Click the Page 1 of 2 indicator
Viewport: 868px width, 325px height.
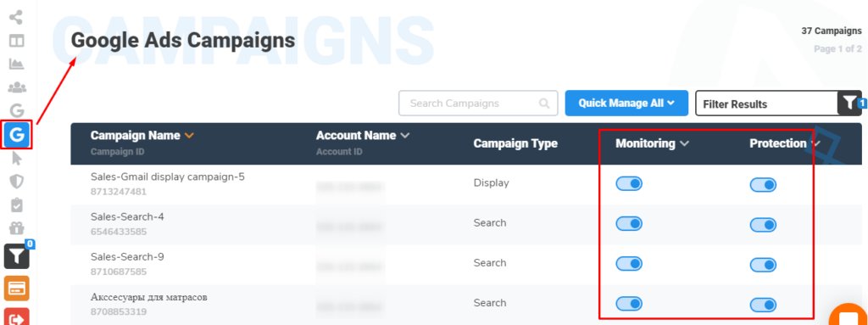(x=837, y=49)
